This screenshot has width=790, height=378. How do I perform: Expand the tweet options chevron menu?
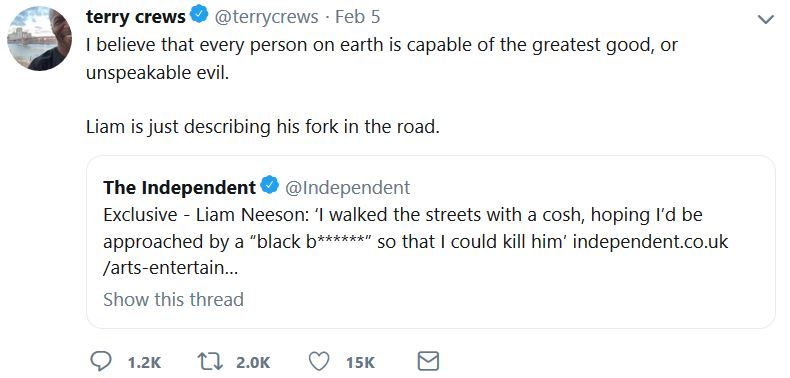pyautogui.click(x=766, y=20)
